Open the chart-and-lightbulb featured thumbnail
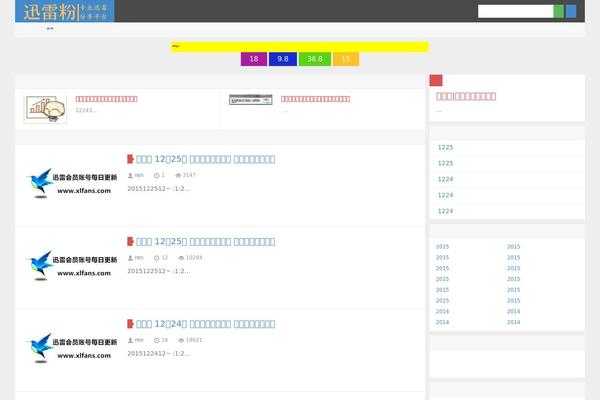The height and width of the screenshot is (400, 600). point(45,109)
